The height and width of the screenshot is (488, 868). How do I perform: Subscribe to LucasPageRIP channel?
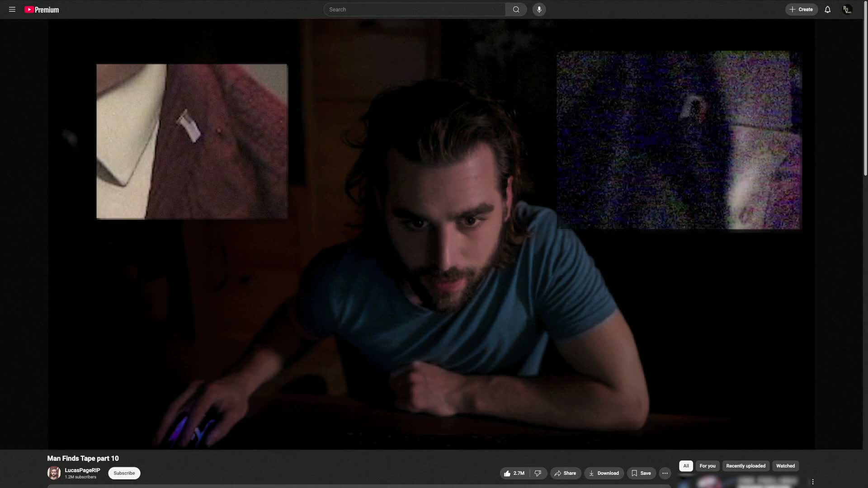(124, 473)
